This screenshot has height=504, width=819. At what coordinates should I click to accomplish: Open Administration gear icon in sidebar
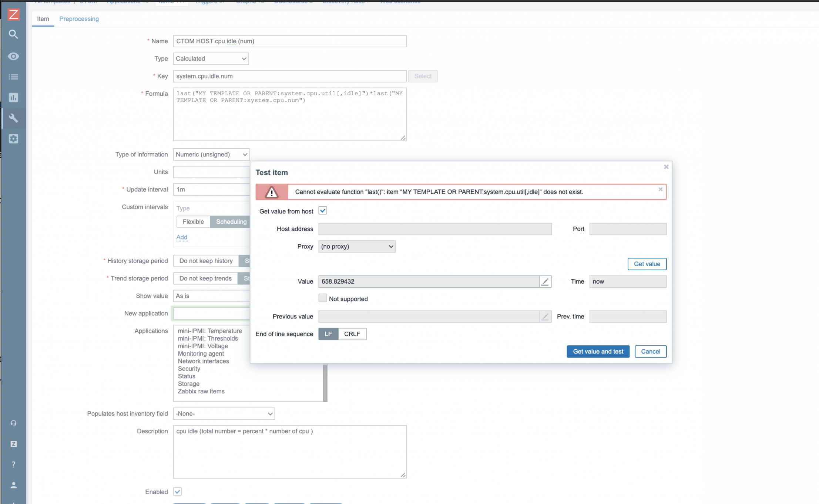pyautogui.click(x=13, y=139)
